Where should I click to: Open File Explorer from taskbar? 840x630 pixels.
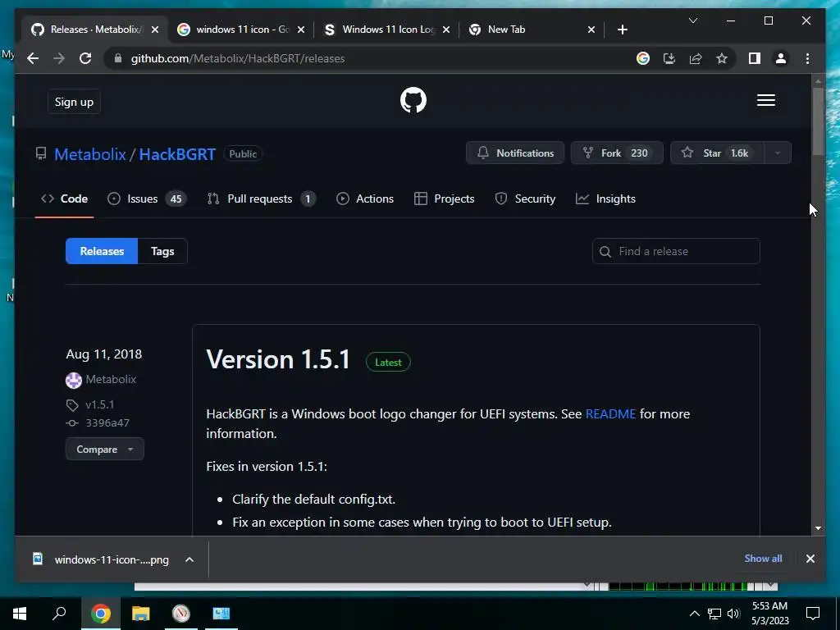141,614
